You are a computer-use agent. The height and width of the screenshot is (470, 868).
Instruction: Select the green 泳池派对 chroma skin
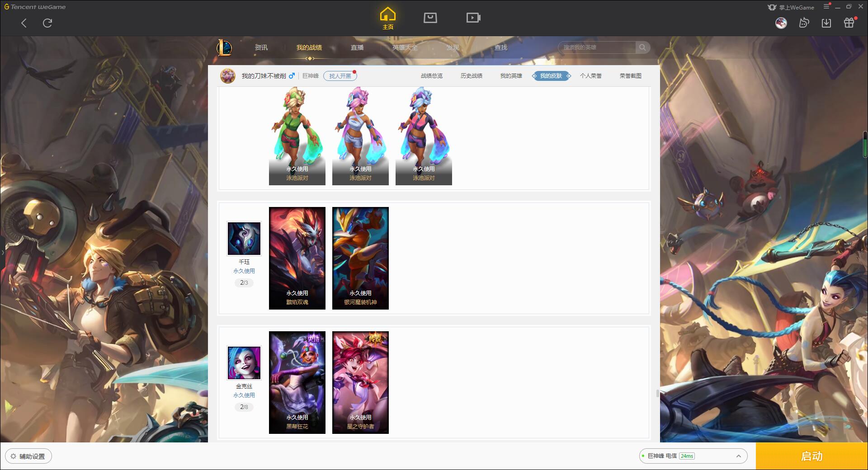[297, 136]
